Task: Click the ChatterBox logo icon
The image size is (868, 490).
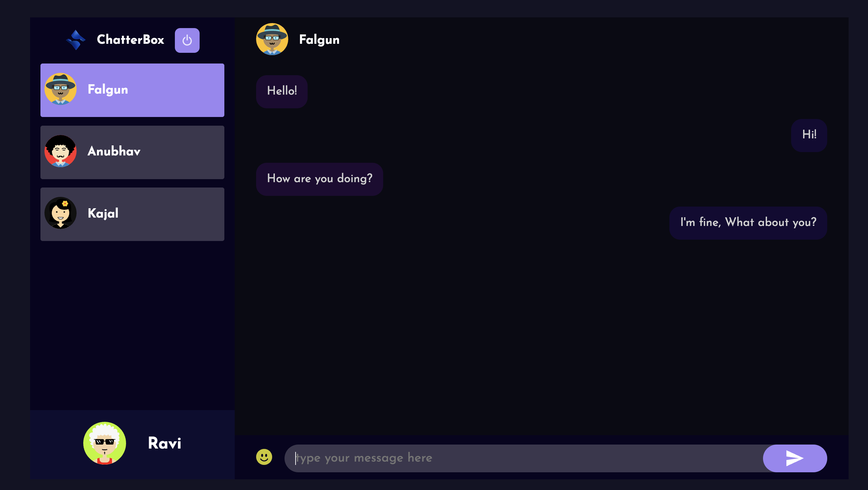Action: [76, 40]
